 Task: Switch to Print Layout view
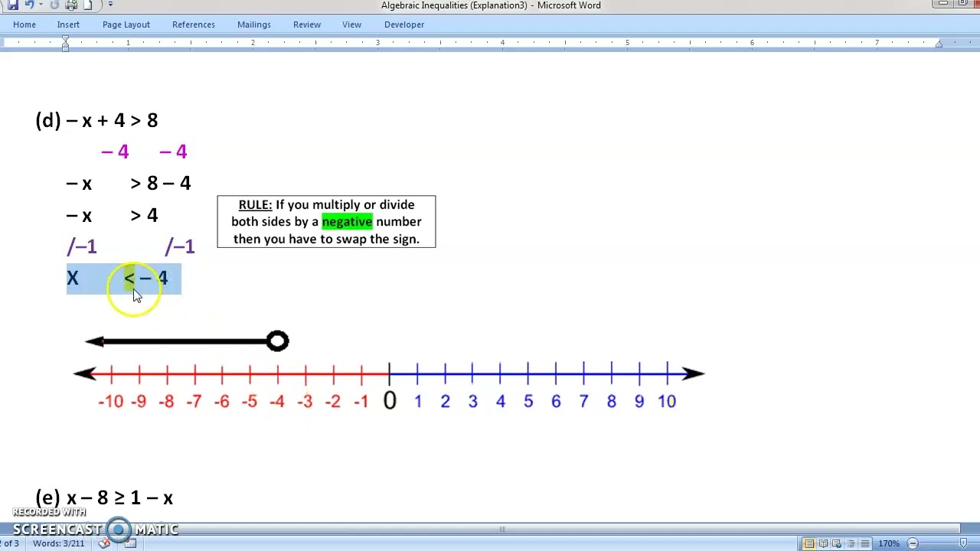coord(809,543)
